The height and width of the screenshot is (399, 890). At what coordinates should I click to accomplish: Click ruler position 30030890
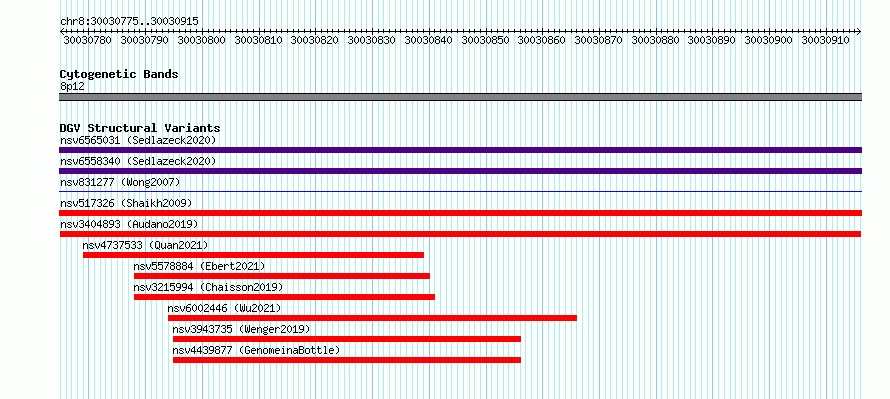(712, 40)
